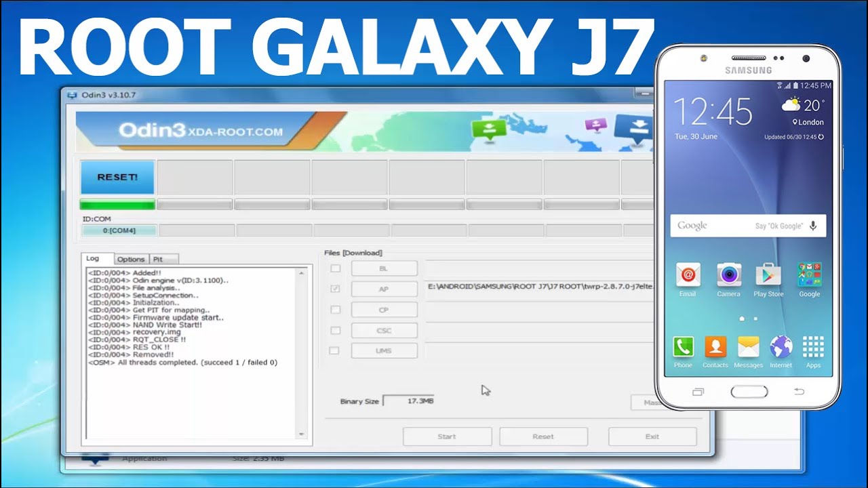Open the Phone dialer app
868x488 pixels.
tap(683, 351)
